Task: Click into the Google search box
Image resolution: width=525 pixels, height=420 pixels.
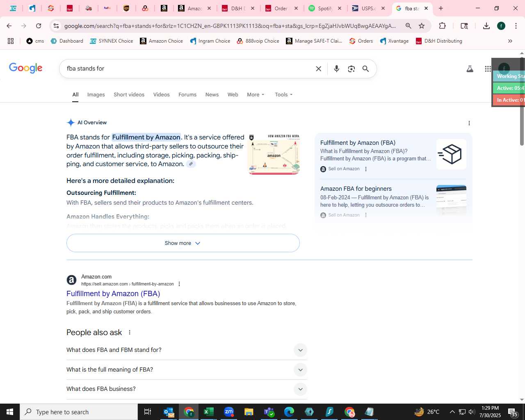Action: click(x=189, y=69)
